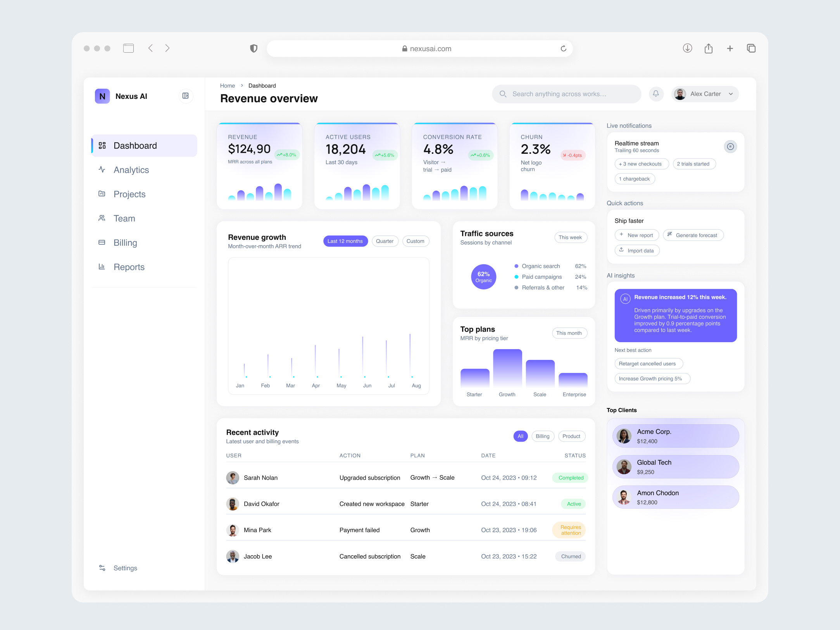Click the Billing card icon in the sidebar

tap(102, 243)
